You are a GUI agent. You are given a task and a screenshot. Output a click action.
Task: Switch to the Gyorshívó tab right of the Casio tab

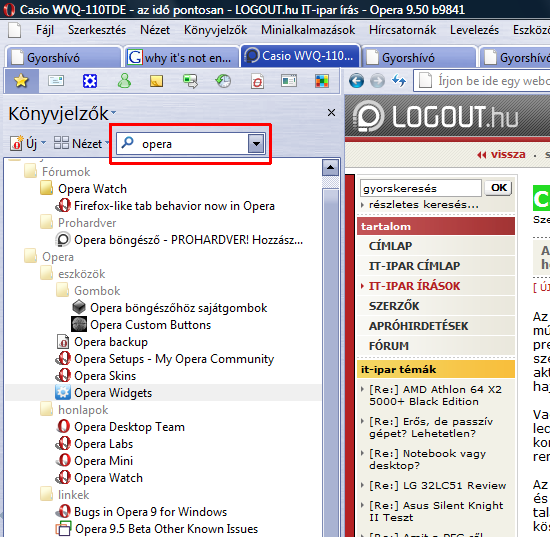tap(418, 57)
